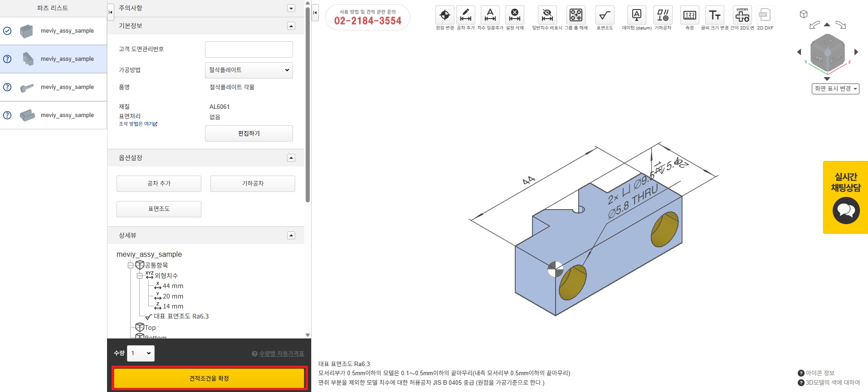Open the 간이 2D도면 6views tool
Screen dimensions: 868x392
coord(742,15)
